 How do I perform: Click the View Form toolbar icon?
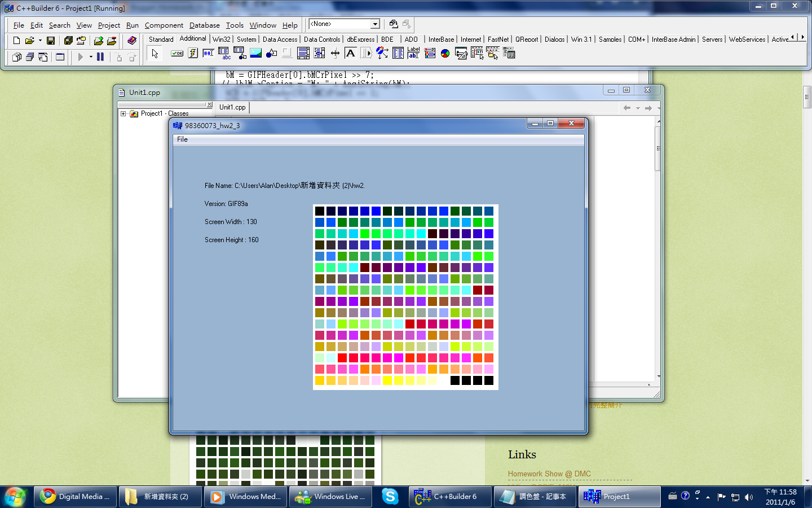(29, 57)
